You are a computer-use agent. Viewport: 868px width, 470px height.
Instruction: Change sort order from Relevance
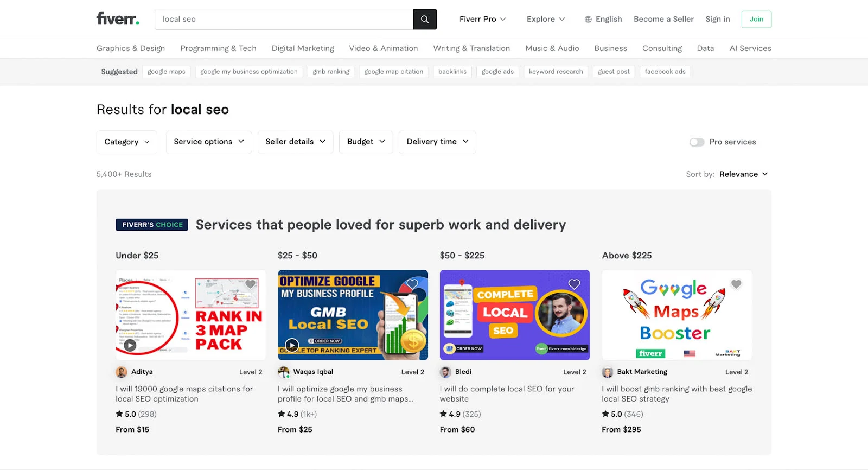click(743, 174)
